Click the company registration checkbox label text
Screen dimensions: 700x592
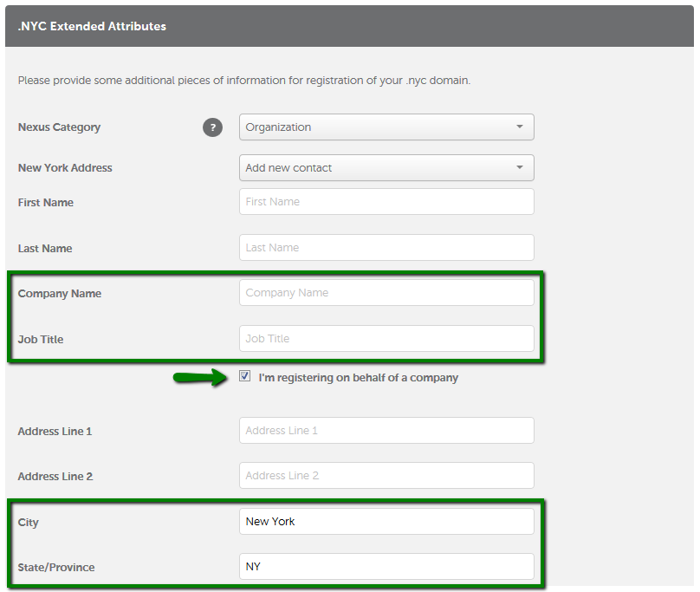[358, 378]
